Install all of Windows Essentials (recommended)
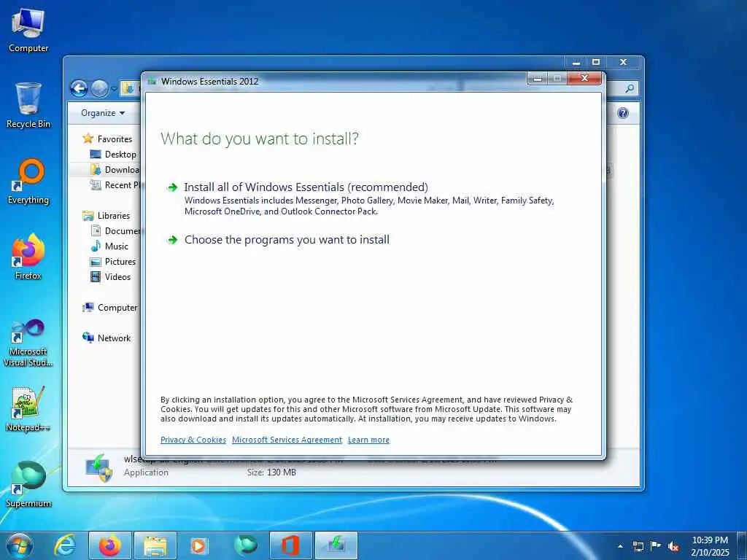747x560 pixels. (x=306, y=187)
